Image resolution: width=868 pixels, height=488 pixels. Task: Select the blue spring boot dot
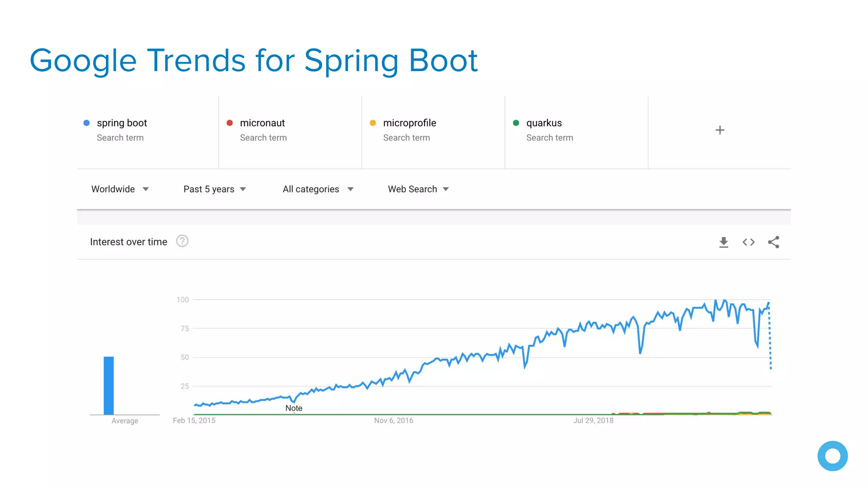86,123
